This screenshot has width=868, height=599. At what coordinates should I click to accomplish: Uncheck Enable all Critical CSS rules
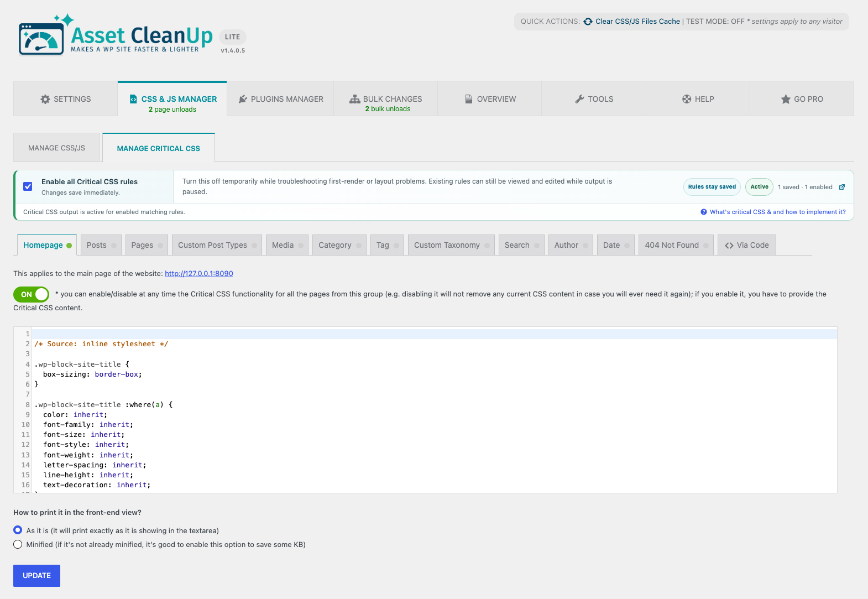click(x=28, y=186)
